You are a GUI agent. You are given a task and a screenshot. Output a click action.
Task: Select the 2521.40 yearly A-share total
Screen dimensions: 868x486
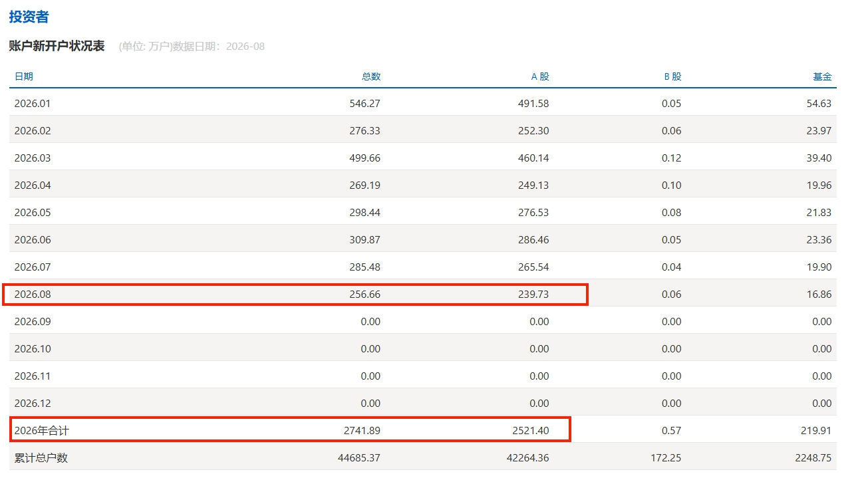531,431
